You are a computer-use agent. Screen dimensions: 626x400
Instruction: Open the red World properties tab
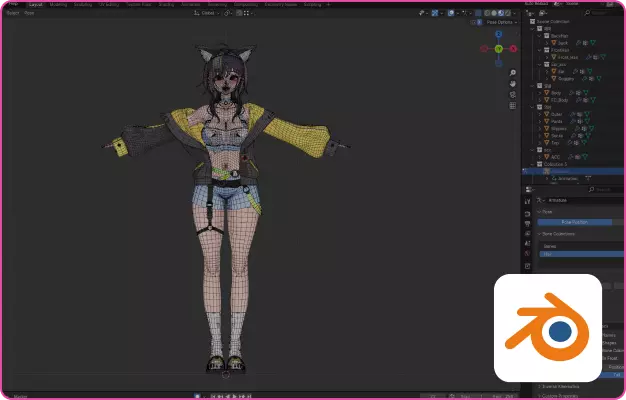[527, 253]
